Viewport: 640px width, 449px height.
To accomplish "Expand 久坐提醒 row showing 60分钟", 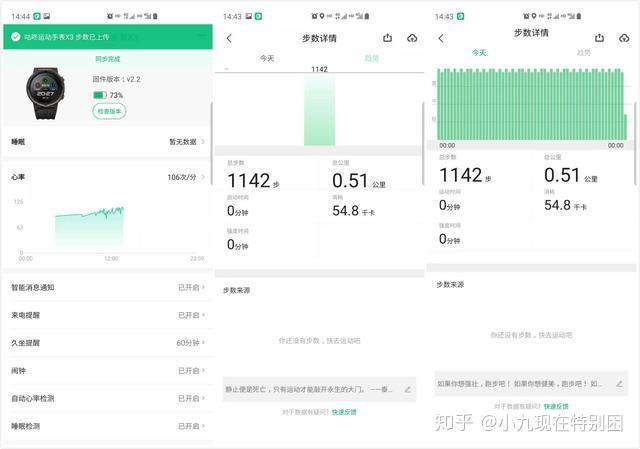I will point(108,343).
